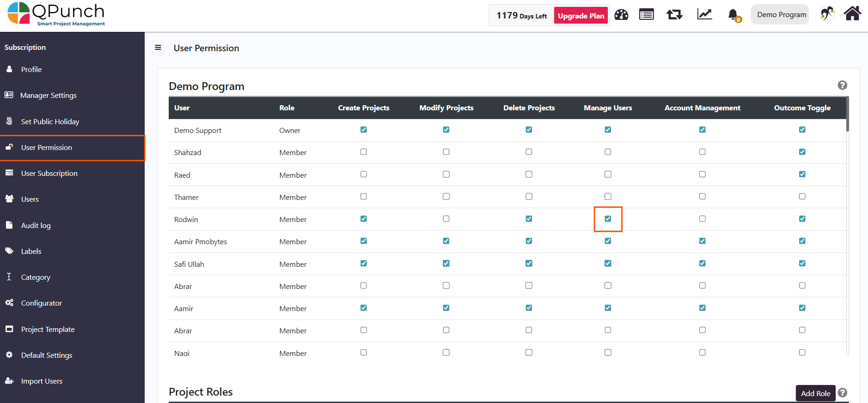Open the Demo Program selector
This screenshot has width=868, height=403.
pos(780,15)
